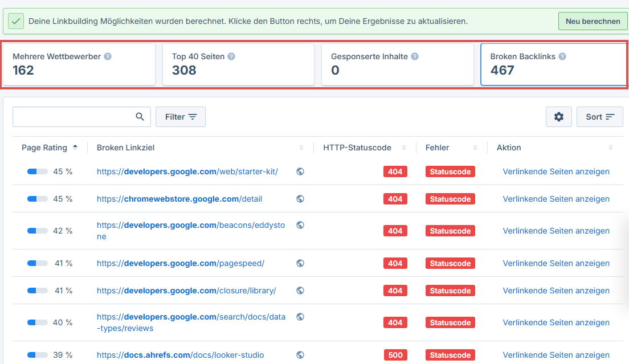Image resolution: width=629 pixels, height=364 pixels.
Task: Click the green checkmark icon in the notification
Action: (16, 21)
